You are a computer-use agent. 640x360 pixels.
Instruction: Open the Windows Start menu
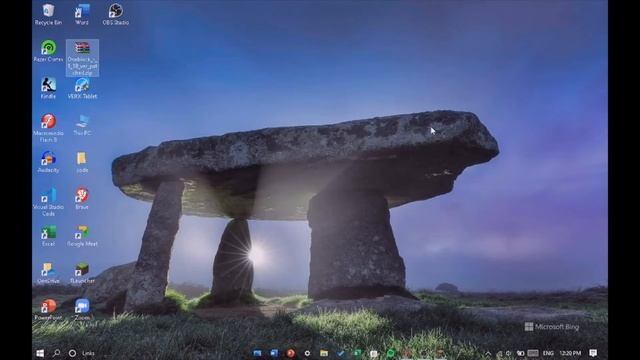point(40,353)
